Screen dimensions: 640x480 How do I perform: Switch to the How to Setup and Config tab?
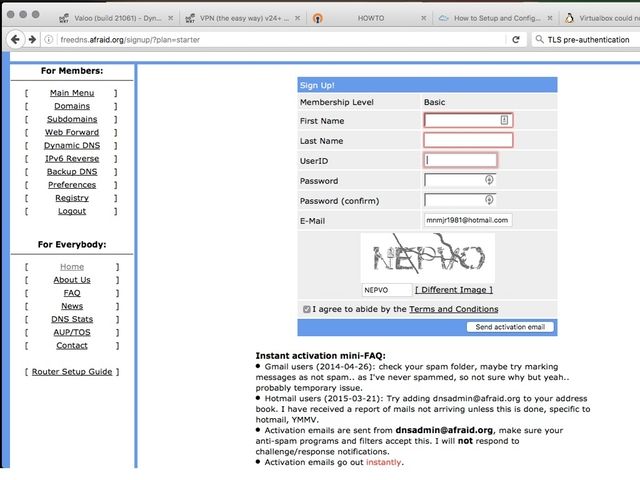[x=497, y=18]
